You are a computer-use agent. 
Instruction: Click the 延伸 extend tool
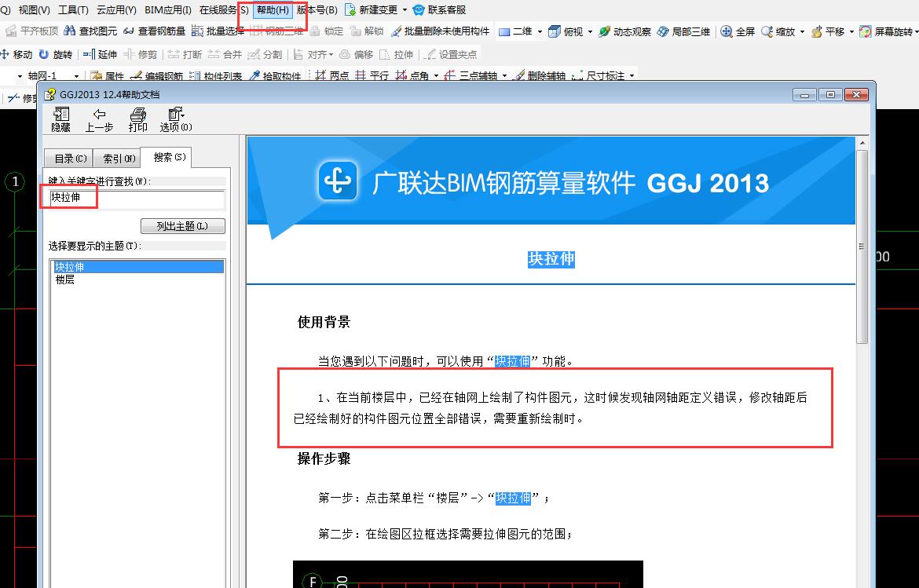click(x=101, y=54)
